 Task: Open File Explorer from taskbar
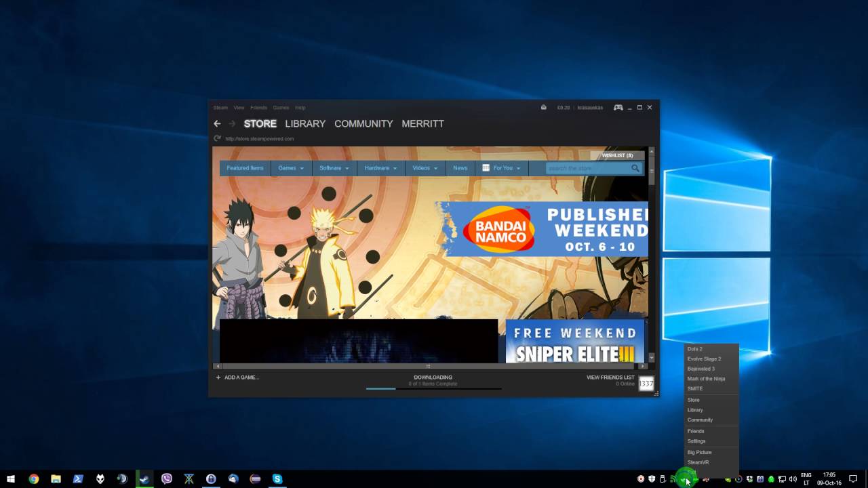coord(56,479)
